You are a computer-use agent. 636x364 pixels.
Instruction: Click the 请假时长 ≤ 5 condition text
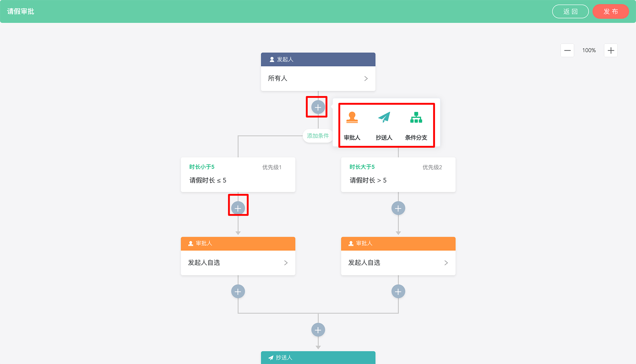(208, 180)
